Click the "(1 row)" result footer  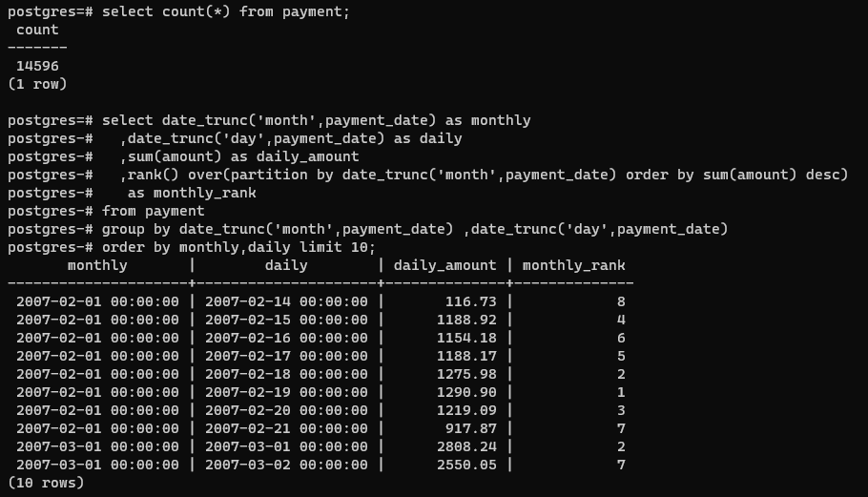tap(37, 84)
